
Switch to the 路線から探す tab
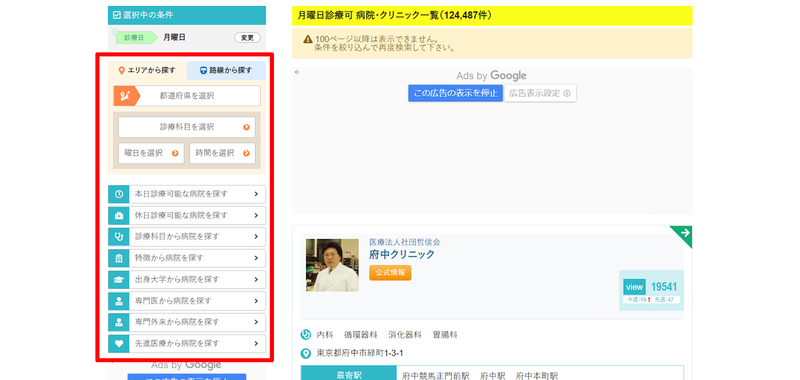pos(226,70)
